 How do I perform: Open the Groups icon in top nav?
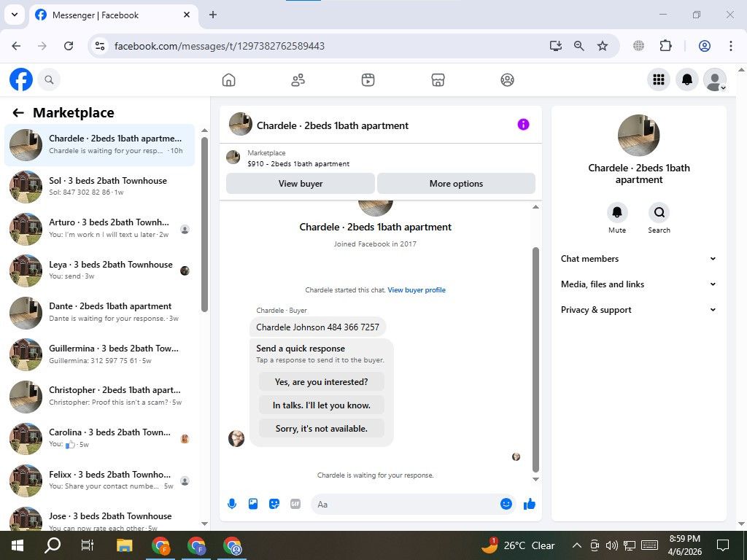pyautogui.click(x=508, y=80)
